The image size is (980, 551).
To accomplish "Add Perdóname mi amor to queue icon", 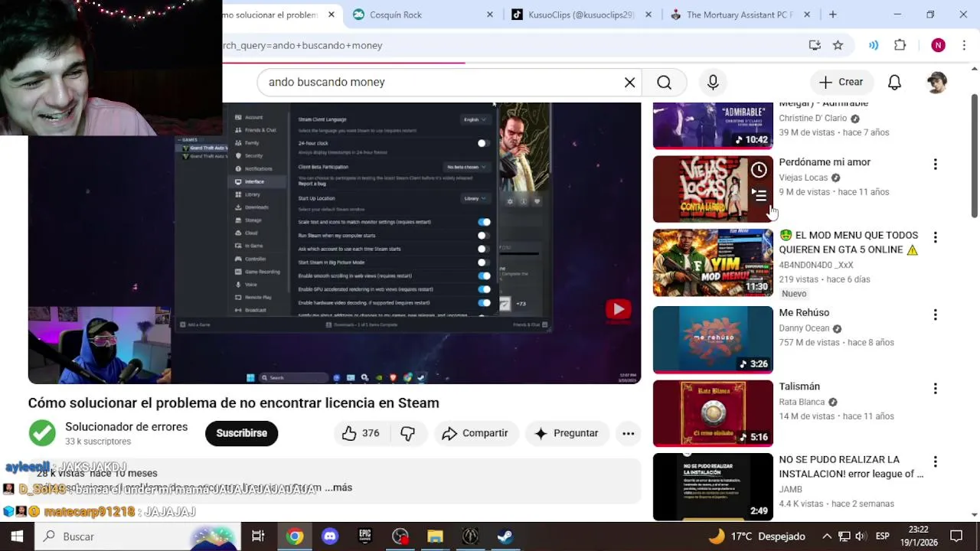I will tap(759, 194).
